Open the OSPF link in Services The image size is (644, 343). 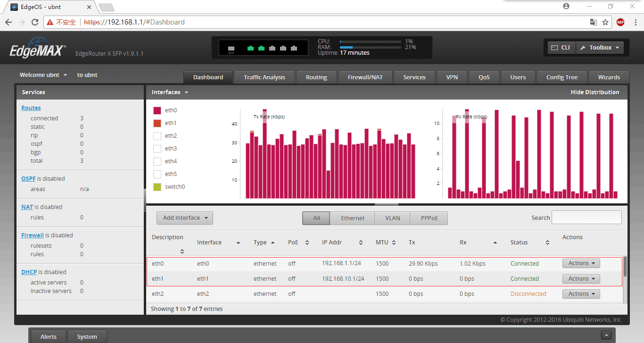(28, 179)
